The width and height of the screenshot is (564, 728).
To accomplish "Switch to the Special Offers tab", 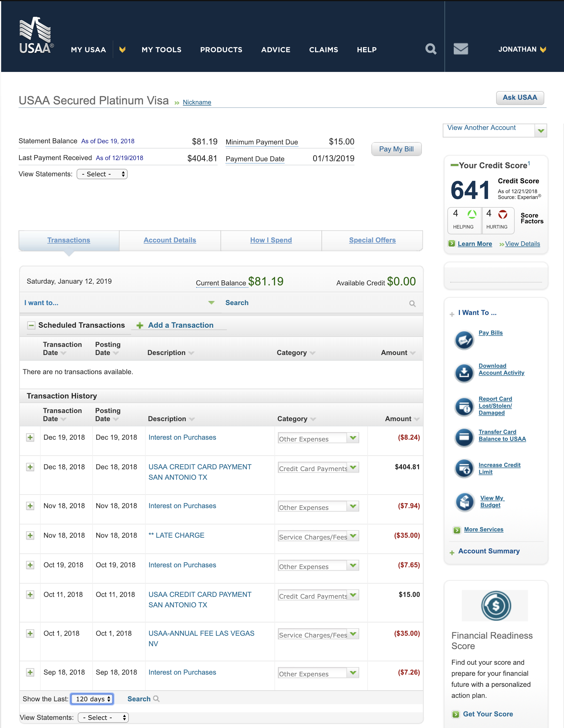I will click(x=372, y=240).
